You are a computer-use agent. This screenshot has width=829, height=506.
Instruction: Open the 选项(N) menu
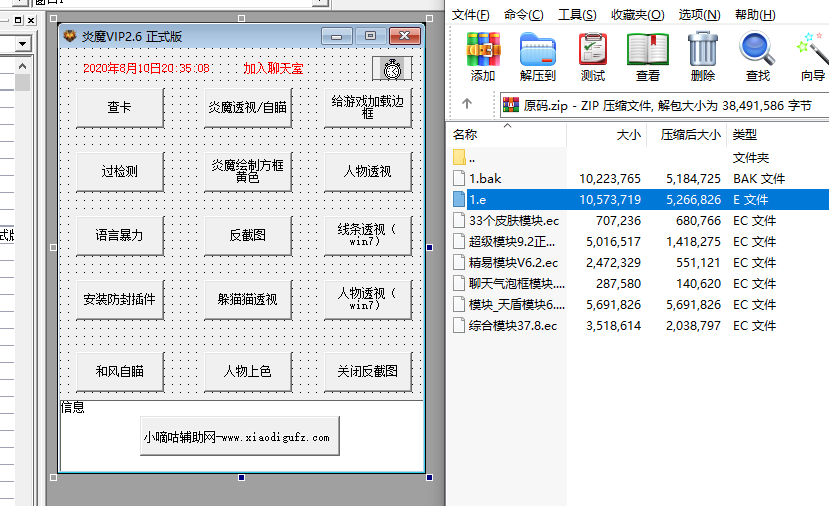[x=699, y=15]
